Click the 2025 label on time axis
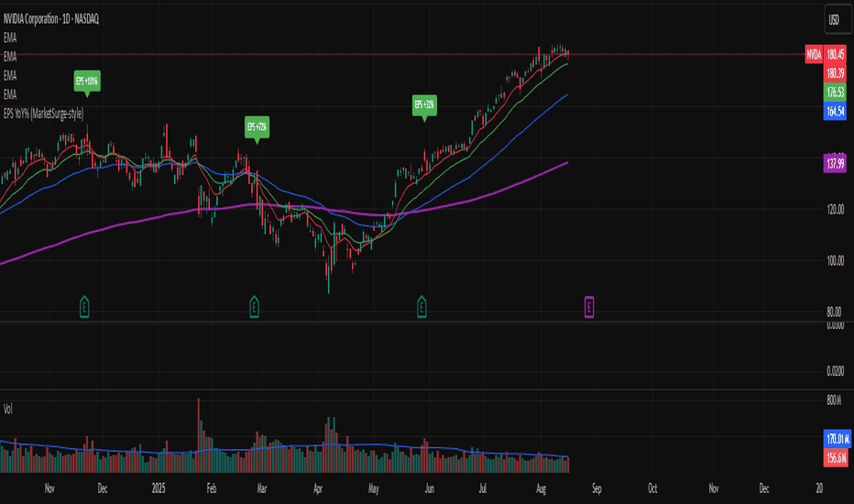 pyautogui.click(x=159, y=488)
